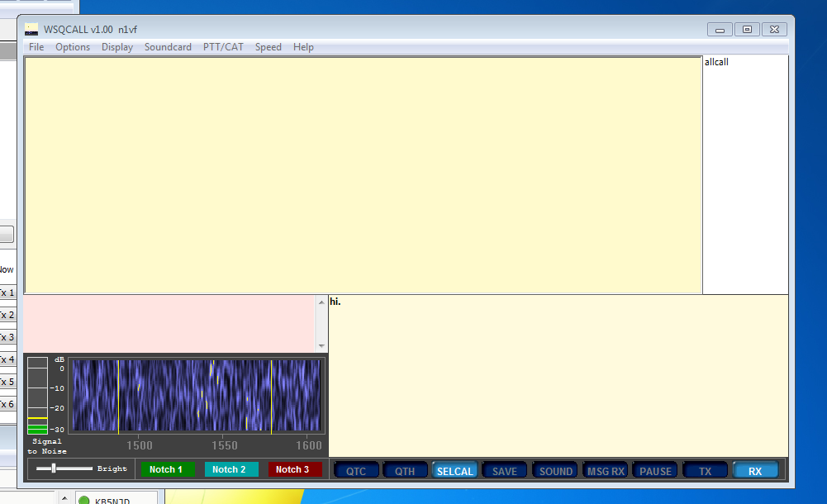
Task: Close the WSQCALL window
Action: click(x=774, y=30)
